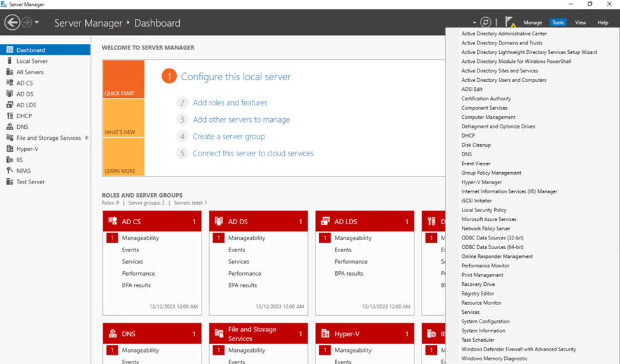
Task: Open dropdown arrow beside refresh icon
Action: click(x=474, y=23)
